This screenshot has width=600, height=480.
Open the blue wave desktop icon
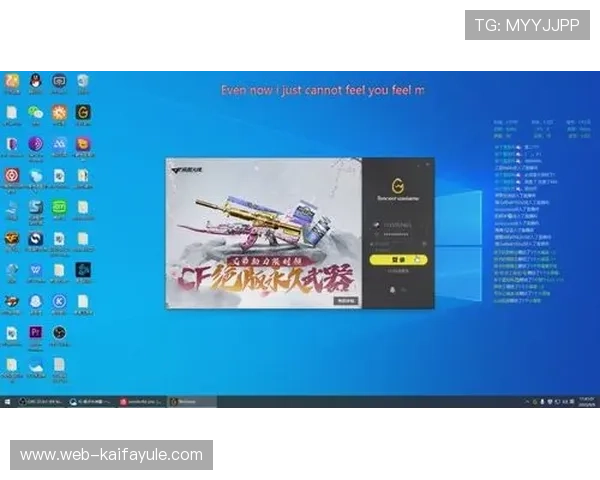[x=59, y=144]
